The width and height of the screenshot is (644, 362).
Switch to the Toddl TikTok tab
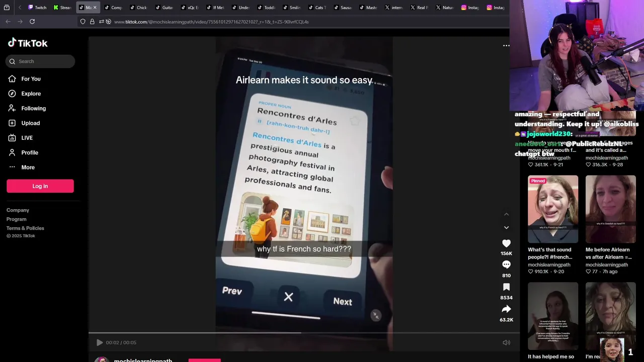[267, 8]
